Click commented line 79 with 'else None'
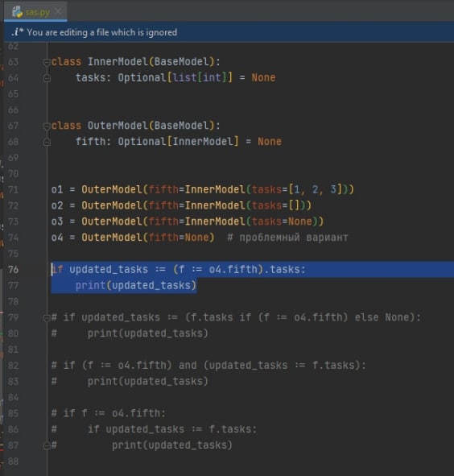Image resolution: width=454 pixels, height=476 pixels. pos(236,317)
